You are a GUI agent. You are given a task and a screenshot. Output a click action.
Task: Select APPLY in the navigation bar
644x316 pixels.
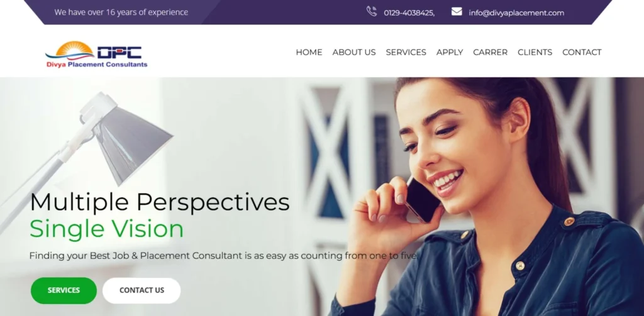[x=450, y=52]
